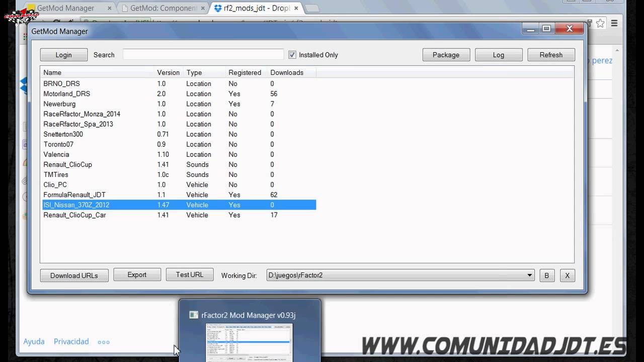Sort list by Version column header
Image resolution: width=644 pixels, height=362 pixels.
pos(169,72)
